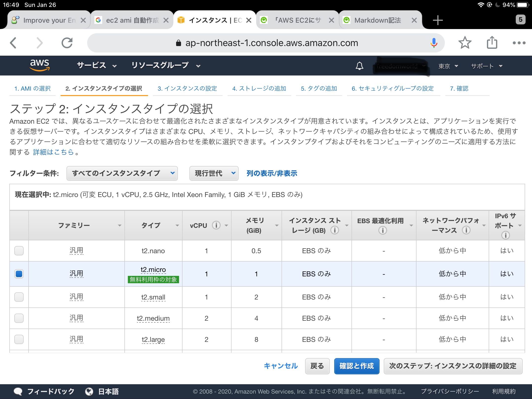The height and width of the screenshot is (399, 532).
Task: Close the 'Markdown記法' tab
Action: click(414, 20)
